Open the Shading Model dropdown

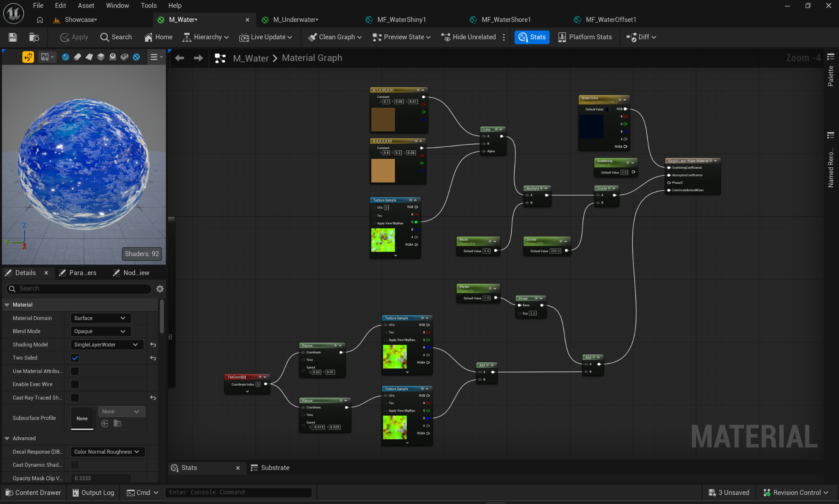pyautogui.click(x=107, y=345)
